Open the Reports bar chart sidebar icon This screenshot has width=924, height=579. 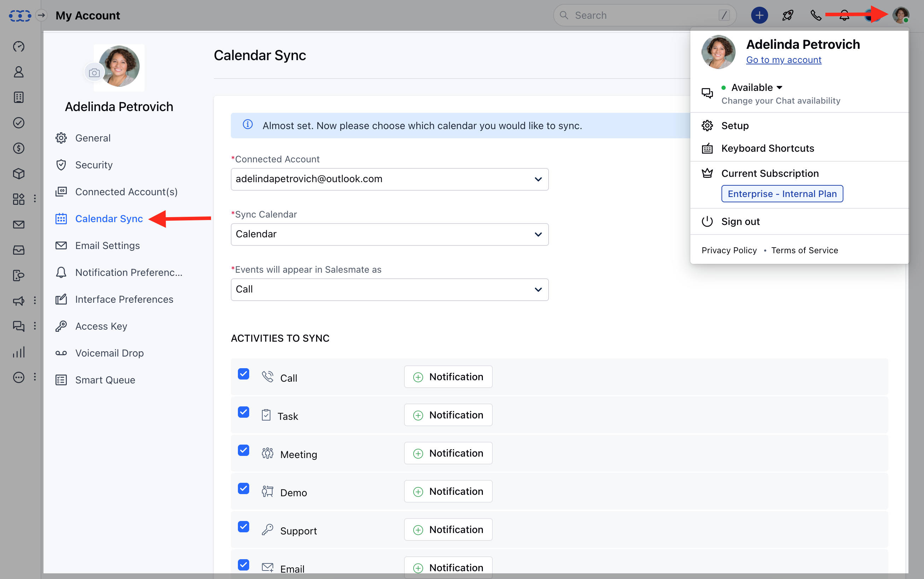point(18,352)
